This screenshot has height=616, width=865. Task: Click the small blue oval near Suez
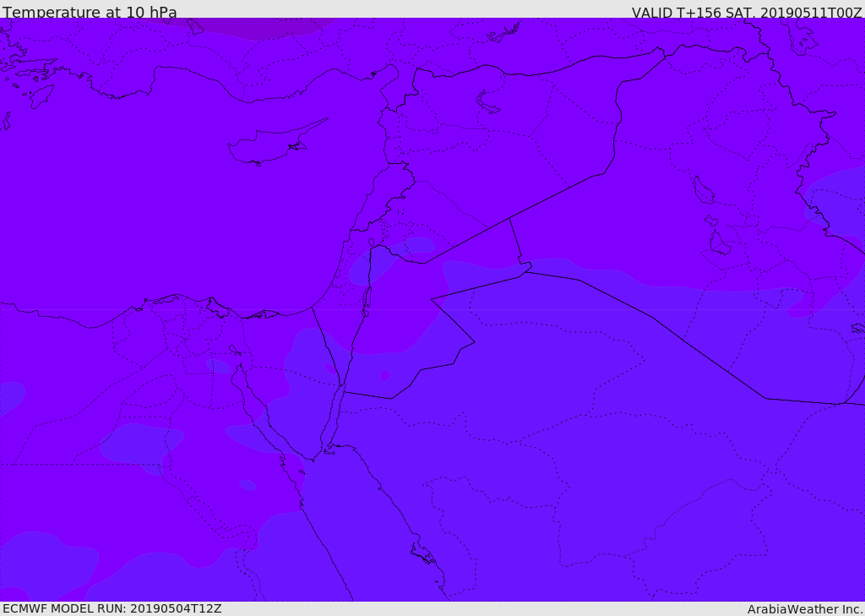(219, 366)
